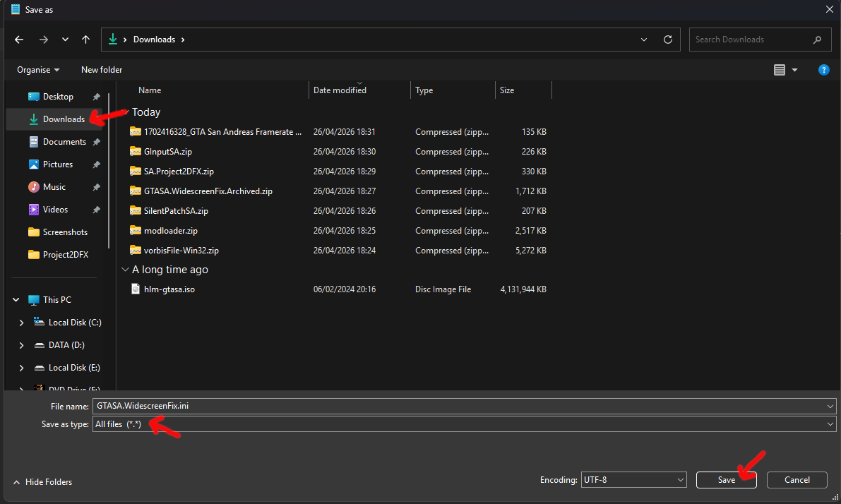The height and width of the screenshot is (504, 841).
Task: Expand the DATA (D:) drive
Action: (x=21, y=344)
